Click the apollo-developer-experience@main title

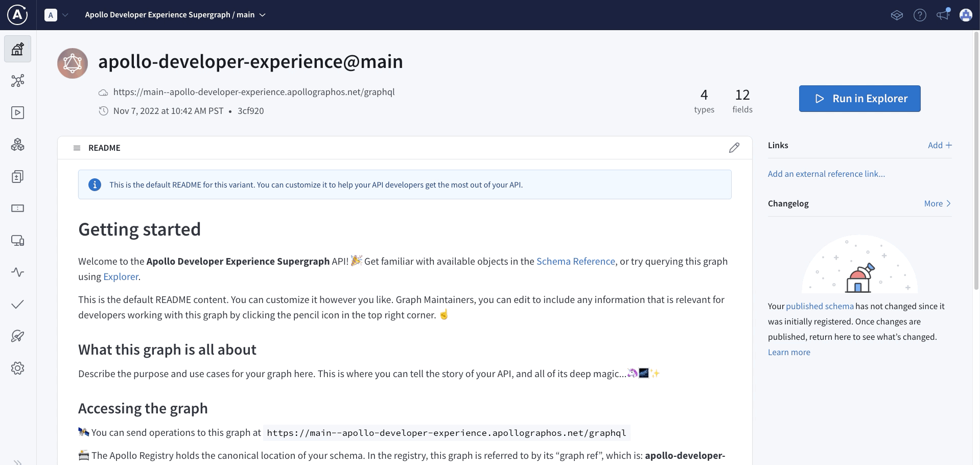pyautogui.click(x=250, y=61)
